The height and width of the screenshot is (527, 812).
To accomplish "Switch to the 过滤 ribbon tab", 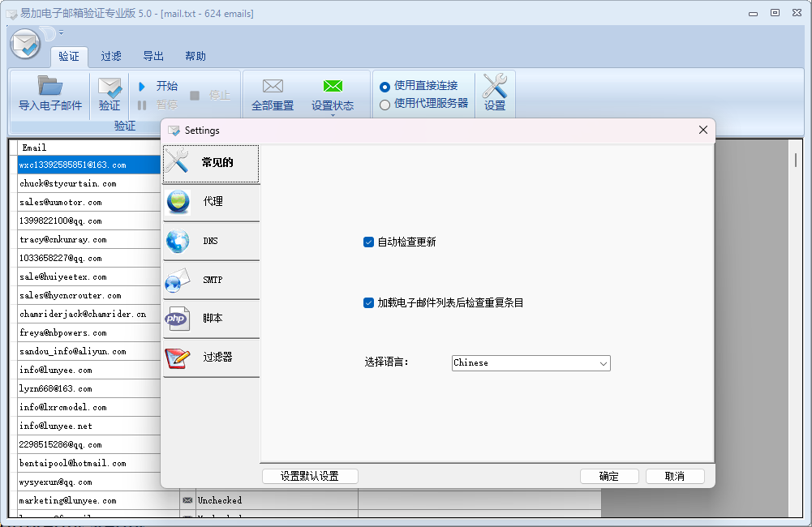I will tap(111, 57).
